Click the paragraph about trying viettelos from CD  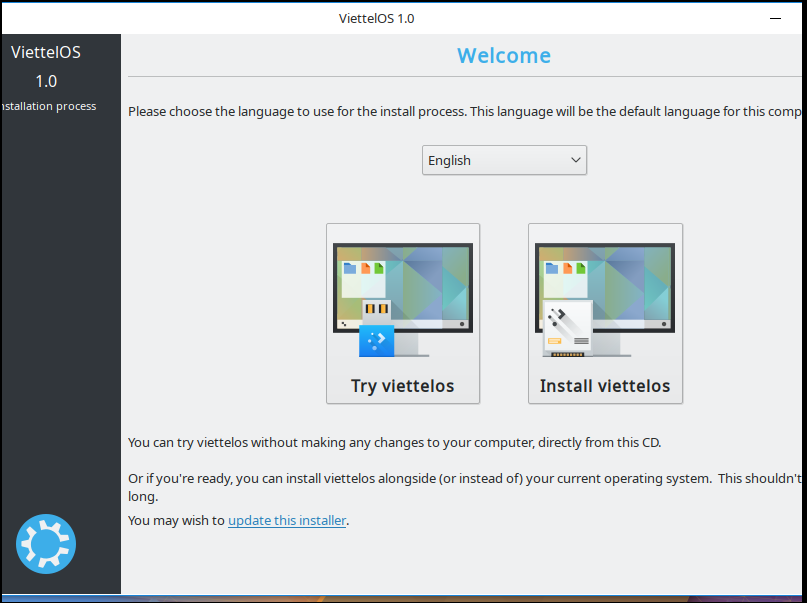pyautogui.click(x=394, y=442)
